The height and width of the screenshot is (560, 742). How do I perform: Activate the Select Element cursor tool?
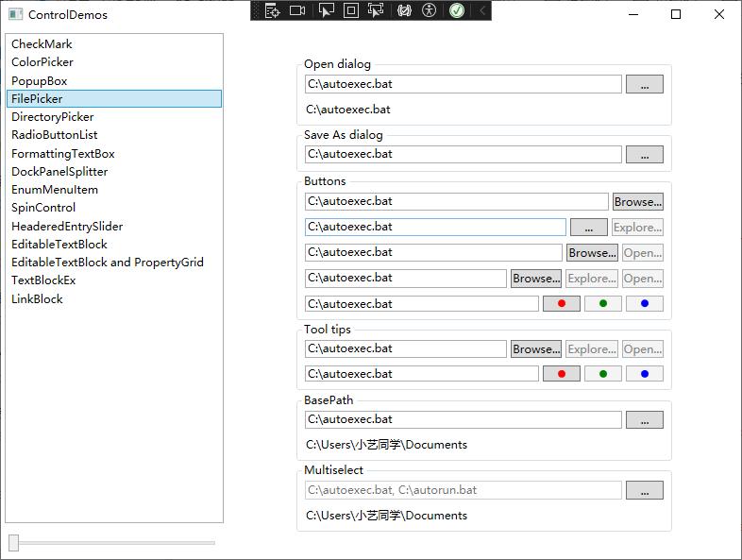[326, 10]
